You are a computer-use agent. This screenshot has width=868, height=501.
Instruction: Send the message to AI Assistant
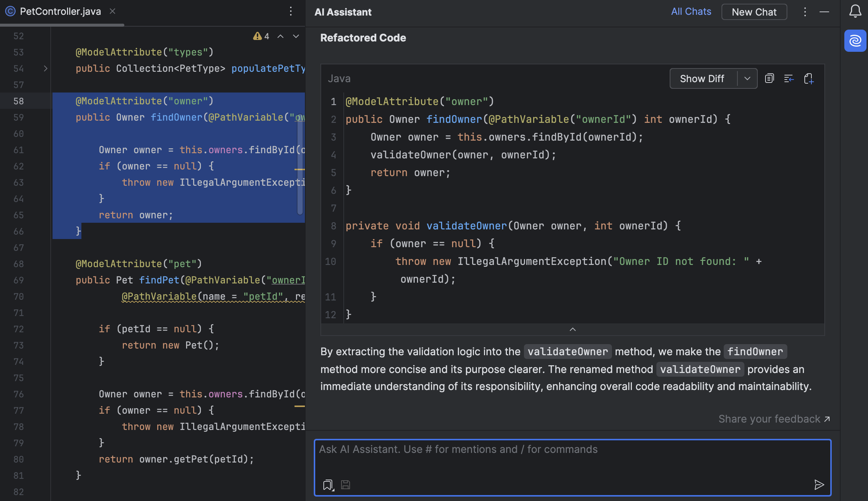(819, 484)
